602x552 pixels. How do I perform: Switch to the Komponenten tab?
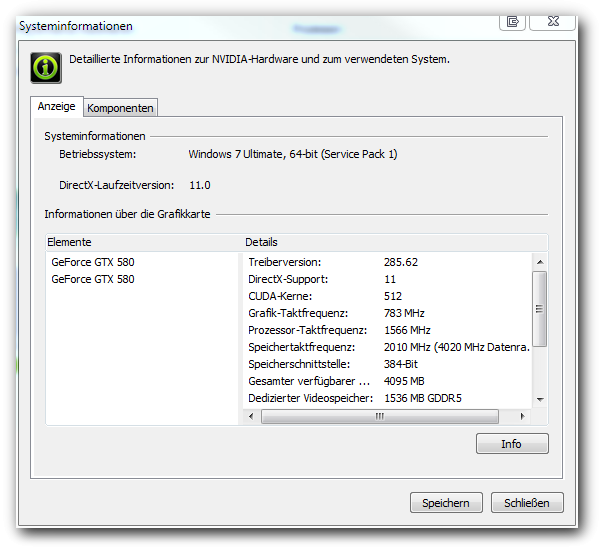click(120, 108)
